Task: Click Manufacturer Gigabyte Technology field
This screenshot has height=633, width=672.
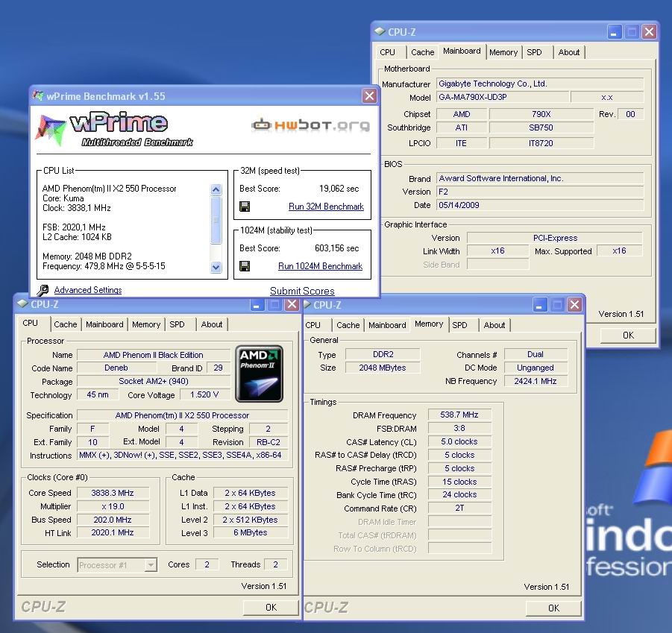Action: (x=540, y=84)
